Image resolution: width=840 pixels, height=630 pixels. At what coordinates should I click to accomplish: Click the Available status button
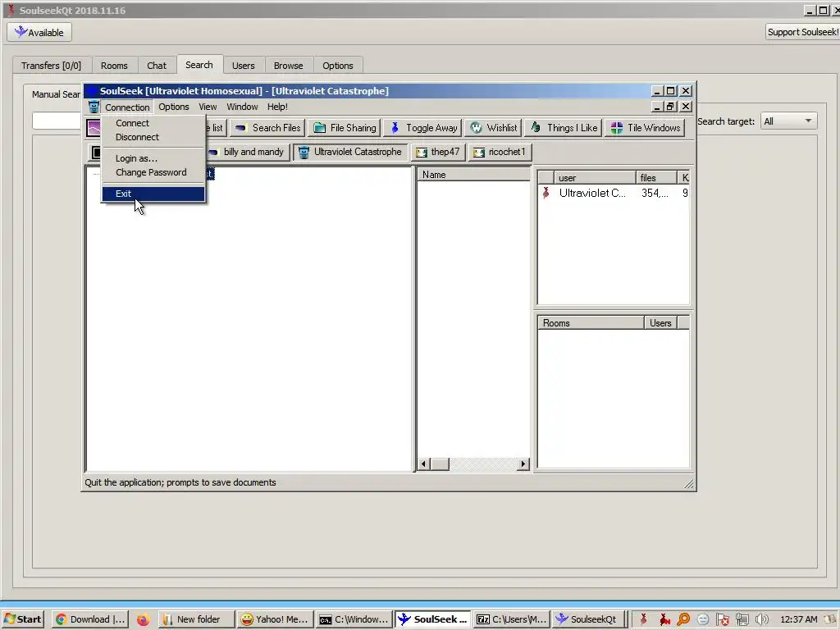(x=39, y=33)
